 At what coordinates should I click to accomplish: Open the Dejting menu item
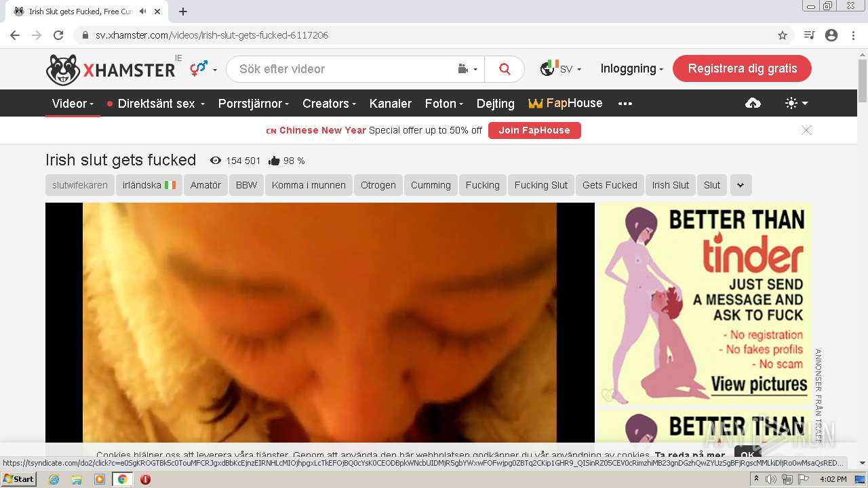[496, 104]
